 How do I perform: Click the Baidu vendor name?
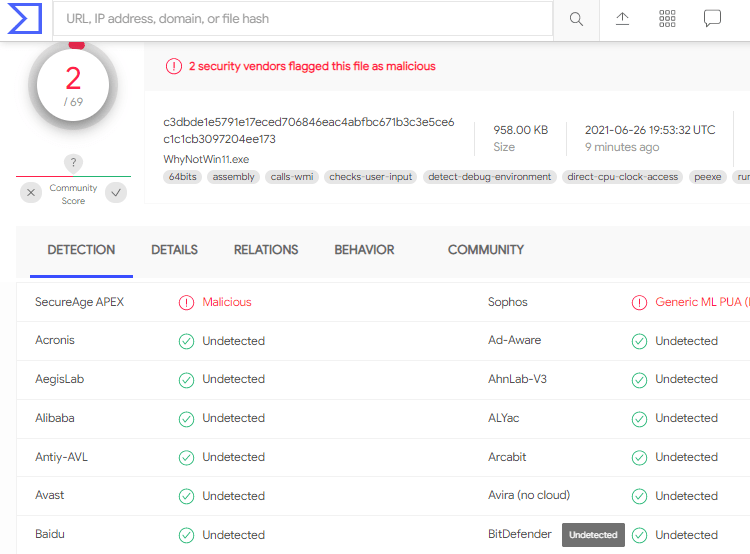pos(50,534)
